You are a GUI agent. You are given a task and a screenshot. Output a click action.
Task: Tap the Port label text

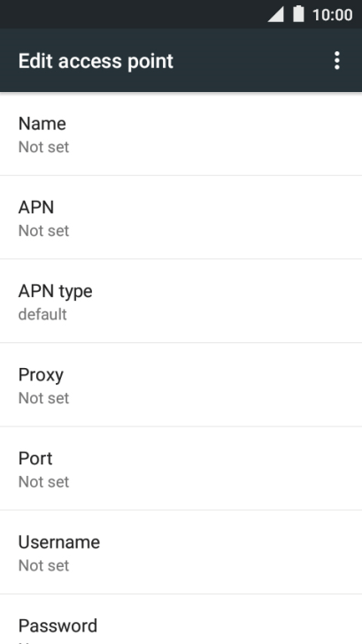pyautogui.click(x=35, y=459)
